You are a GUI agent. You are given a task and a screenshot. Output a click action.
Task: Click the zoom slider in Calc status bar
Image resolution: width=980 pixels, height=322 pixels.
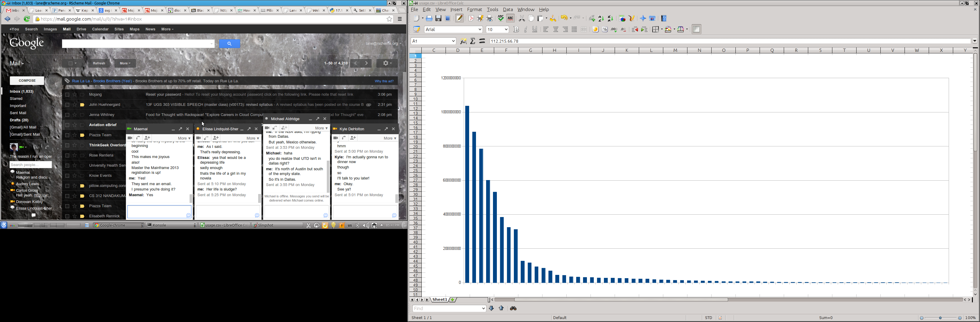click(940, 318)
